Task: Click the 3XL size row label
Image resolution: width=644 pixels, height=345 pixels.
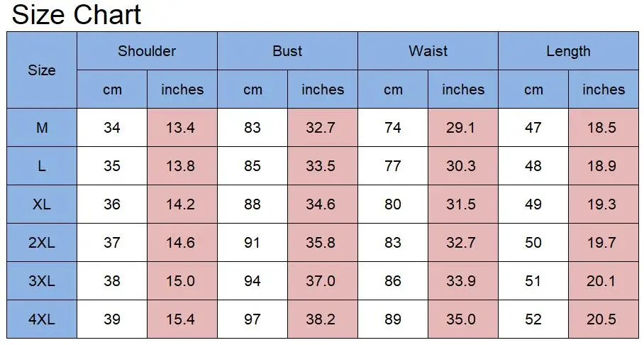Action: [x=42, y=281]
